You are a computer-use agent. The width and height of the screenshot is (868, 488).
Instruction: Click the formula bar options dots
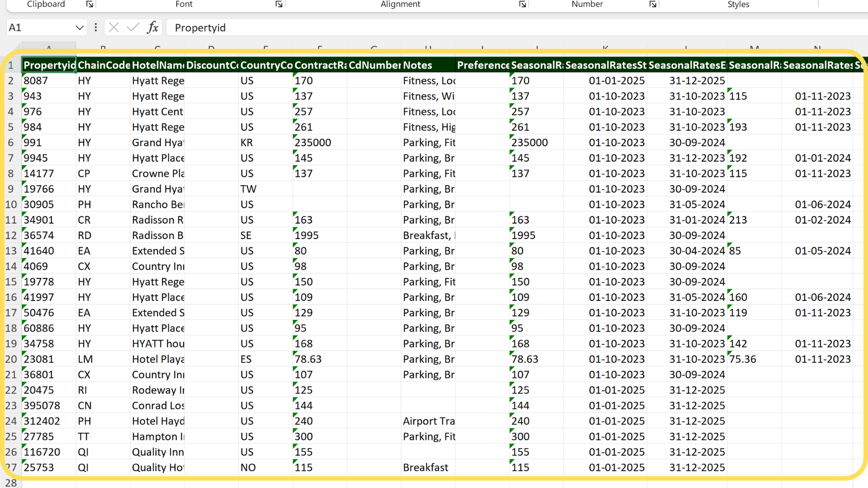pos(95,28)
